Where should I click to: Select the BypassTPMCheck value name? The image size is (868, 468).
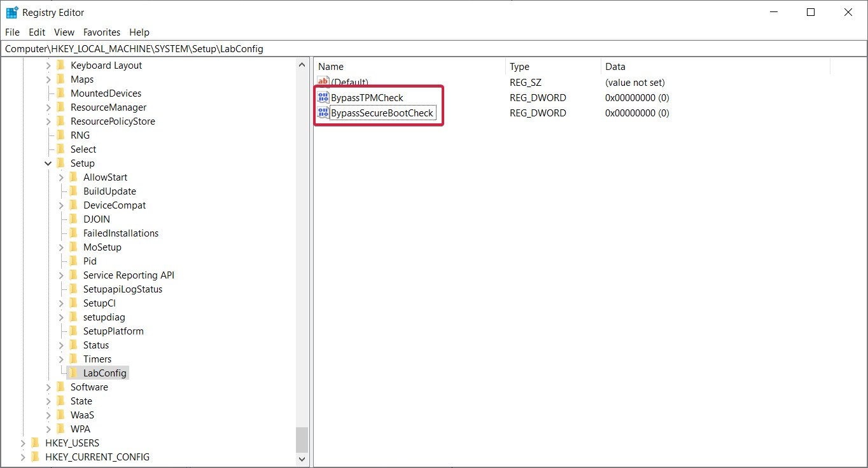point(367,98)
